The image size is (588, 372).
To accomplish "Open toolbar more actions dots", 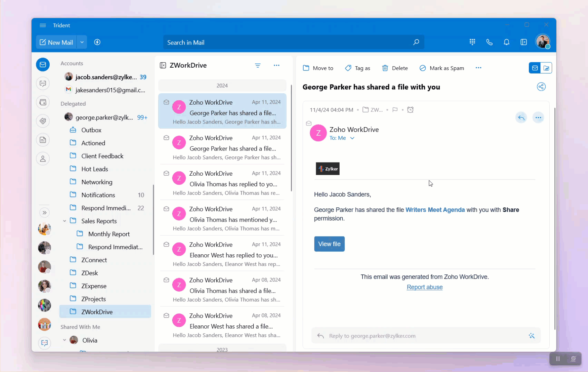I will click(x=478, y=68).
